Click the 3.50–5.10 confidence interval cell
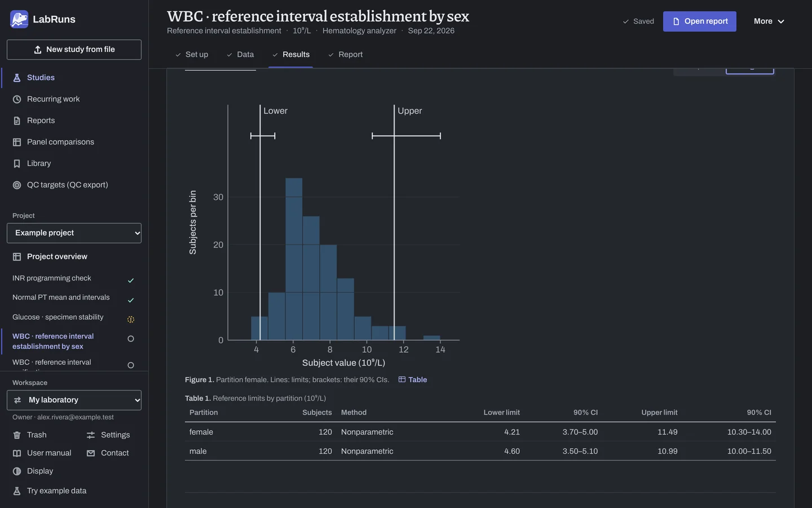 [x=580, y=451]
